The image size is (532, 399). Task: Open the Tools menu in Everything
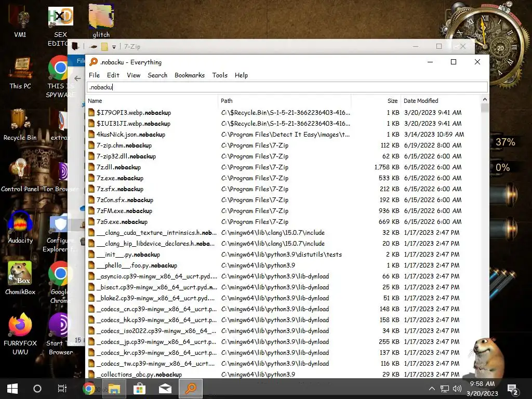pyautogui.click(x=220, y=75)
